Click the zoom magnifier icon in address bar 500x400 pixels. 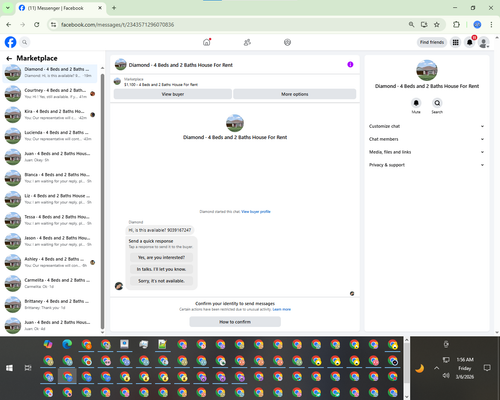[x=412, y=25]
